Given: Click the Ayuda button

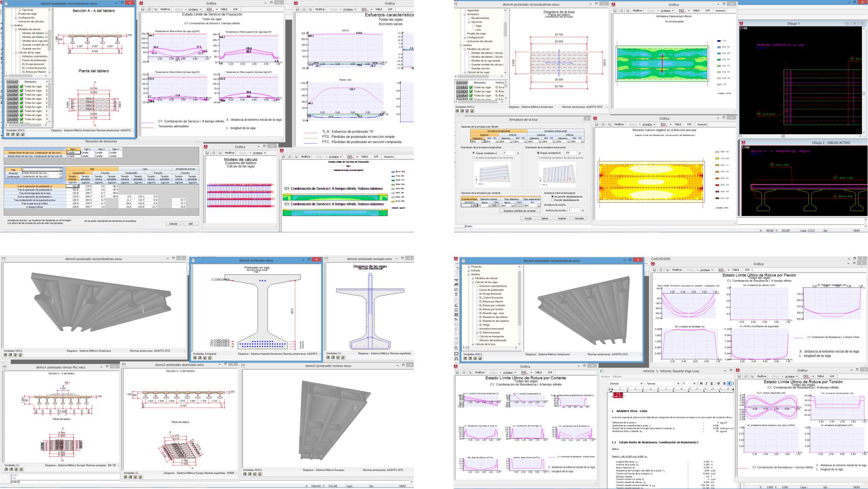Looking at the screenshot, I should pyautogui.click(x=528, y=218).
